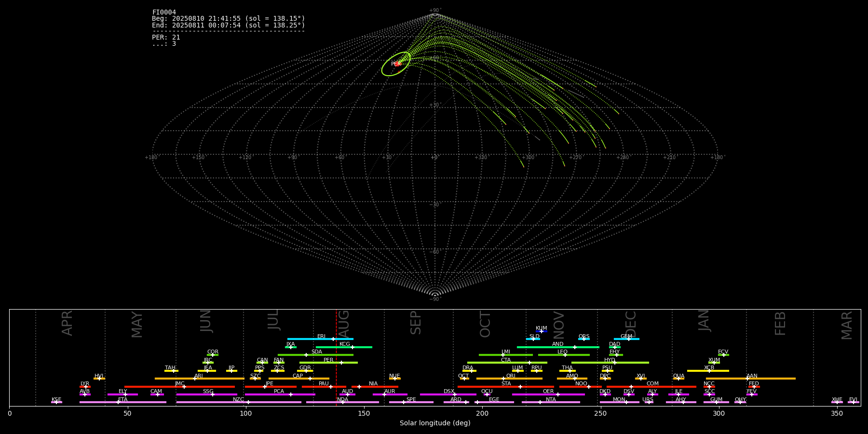Click the HVI shower label

tap(99, 376)
